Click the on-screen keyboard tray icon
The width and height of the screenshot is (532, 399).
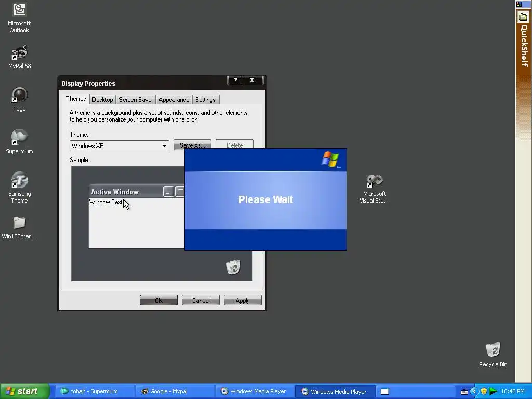464,392
